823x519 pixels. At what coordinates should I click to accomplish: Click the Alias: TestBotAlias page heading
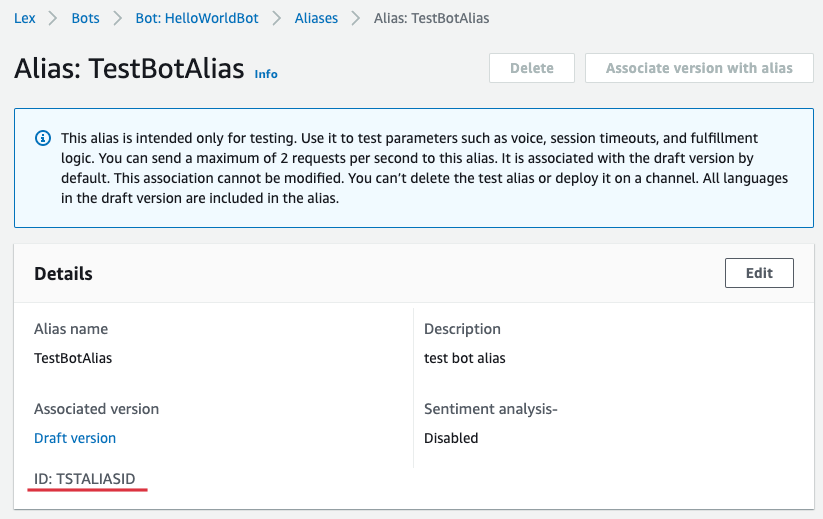tap(129, 68)
